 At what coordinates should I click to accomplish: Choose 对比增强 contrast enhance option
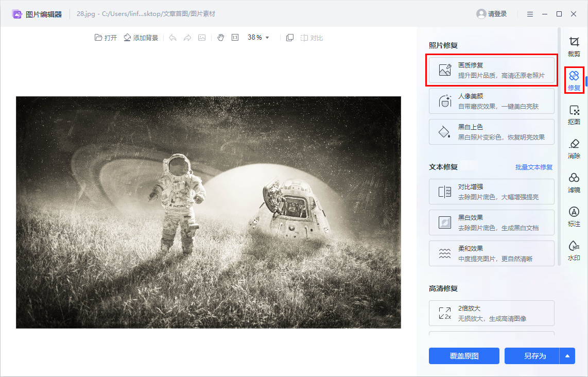pyautogui.click(x=491, y=192)
